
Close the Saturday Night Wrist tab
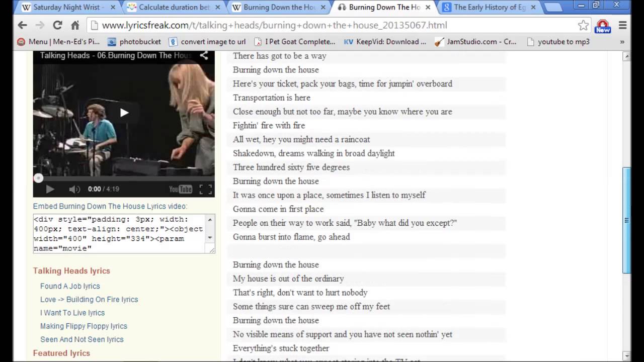pos(113,8)
